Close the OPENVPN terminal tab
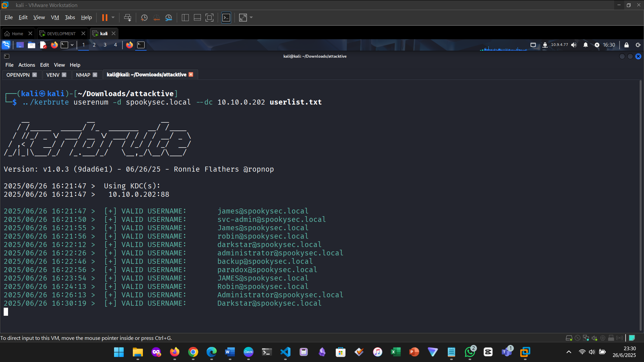644x362 pixels. 35,75
